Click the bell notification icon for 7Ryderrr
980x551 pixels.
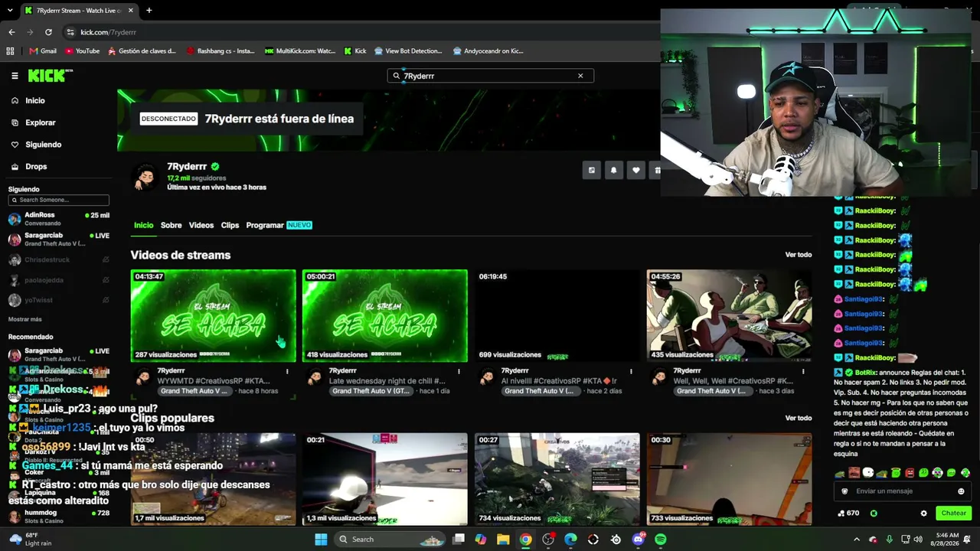pos(613,171)
